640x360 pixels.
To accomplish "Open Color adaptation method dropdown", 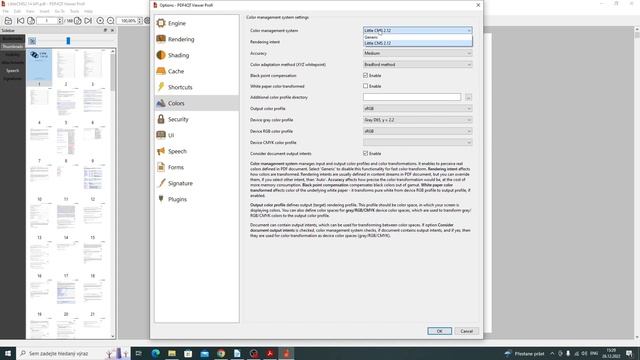I will coord(418,64).
